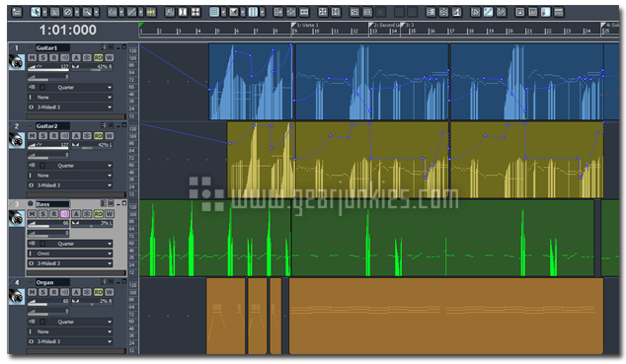Open Bass input Omni dropdown
Screen dimensions: 626x364
pyautogui.click(x=70, y=254)
